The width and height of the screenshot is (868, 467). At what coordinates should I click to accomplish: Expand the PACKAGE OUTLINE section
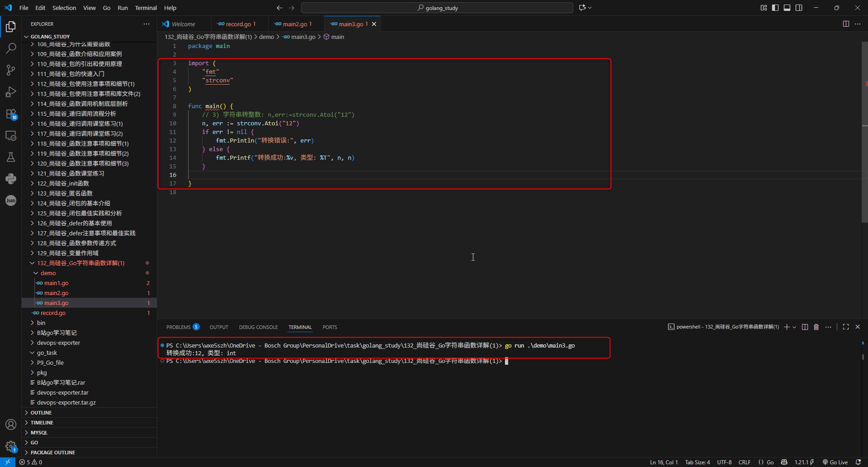90,453
